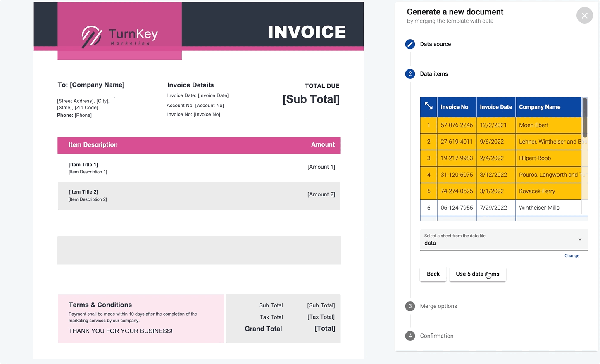The image size is (600, 364).
Task: Click the bold [Total] placeholder
Action: pos(325,329)
